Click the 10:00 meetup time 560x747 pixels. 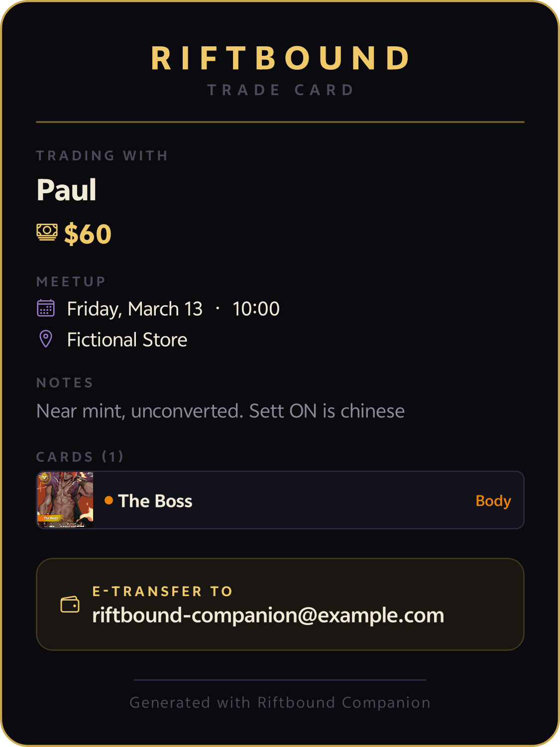pyautogui.click(x=256, y=309)
